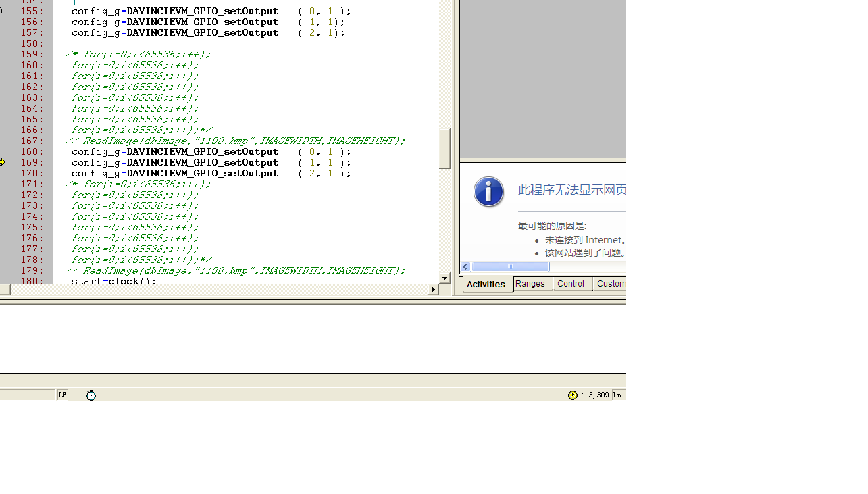
Task: Click the start=clock(); code on line 180
Action: 114,280
